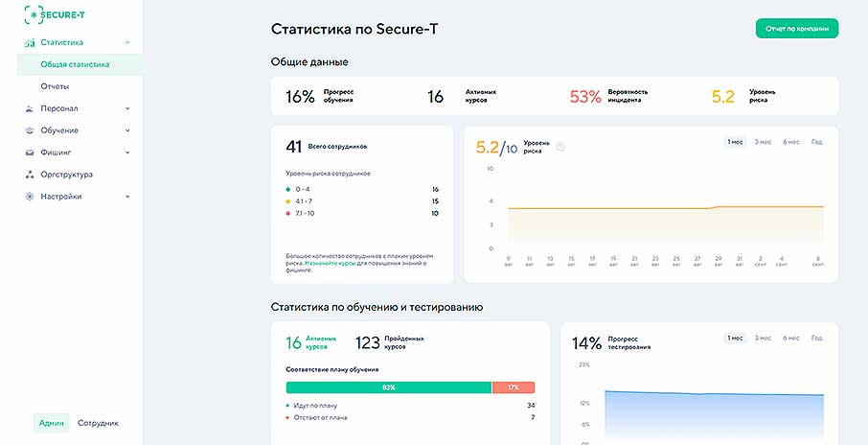Select 3 мес on testing progress chart
The image size is (868, 445).
point(763,338)
